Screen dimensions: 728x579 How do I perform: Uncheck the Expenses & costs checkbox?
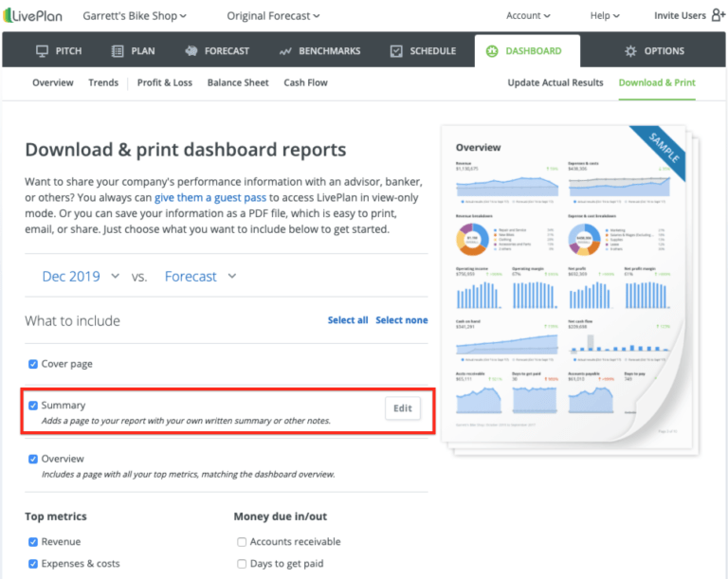[x=33, y=564]
